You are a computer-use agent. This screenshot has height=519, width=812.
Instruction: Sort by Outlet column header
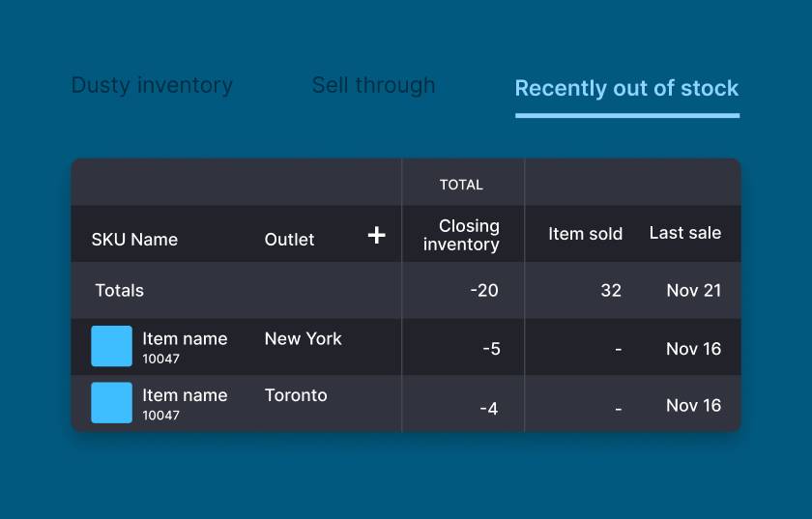289,240
